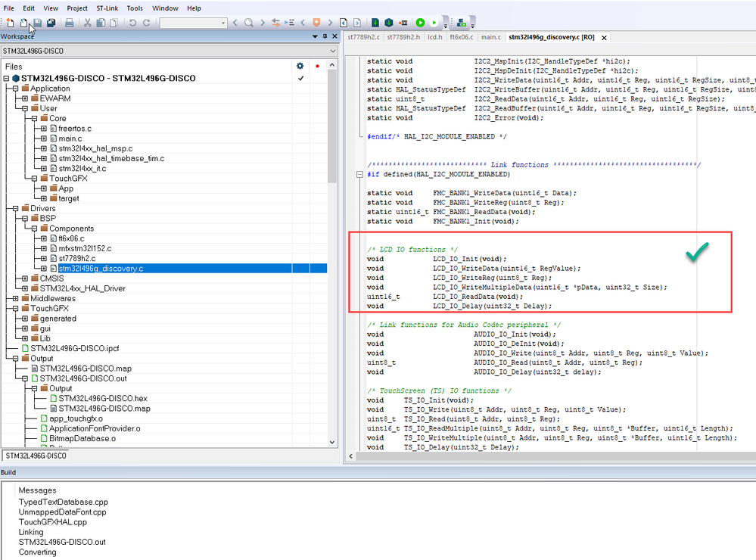Cut the selection from toolbar
Image resolution: width=756 pixels, height=560 pixels.
tap(87, 23)
